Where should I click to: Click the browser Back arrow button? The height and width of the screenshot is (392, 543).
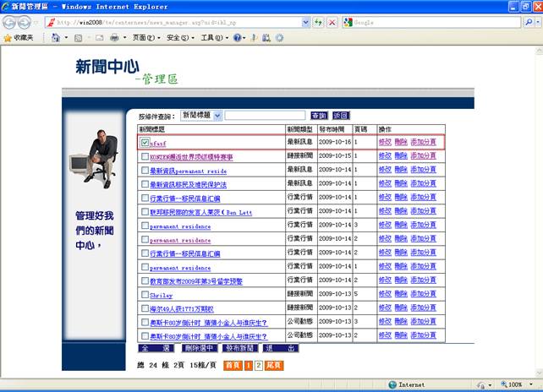coord(11,22)
